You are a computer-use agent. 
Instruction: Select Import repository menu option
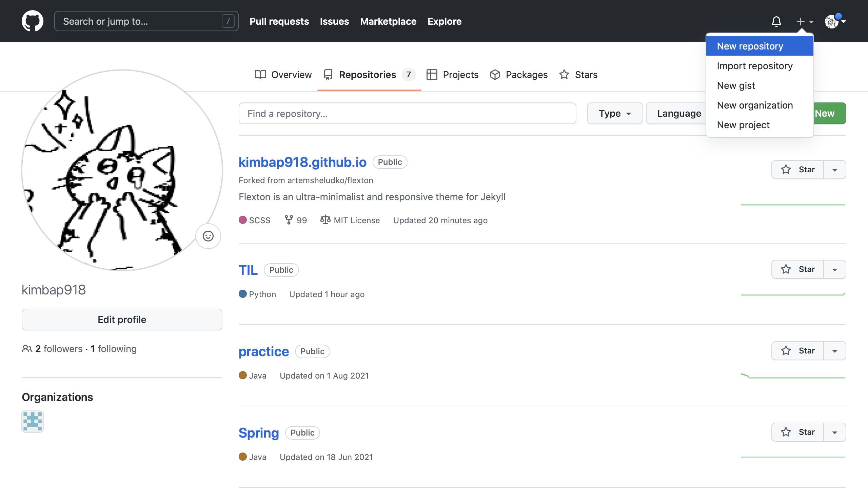coord(754,65)
